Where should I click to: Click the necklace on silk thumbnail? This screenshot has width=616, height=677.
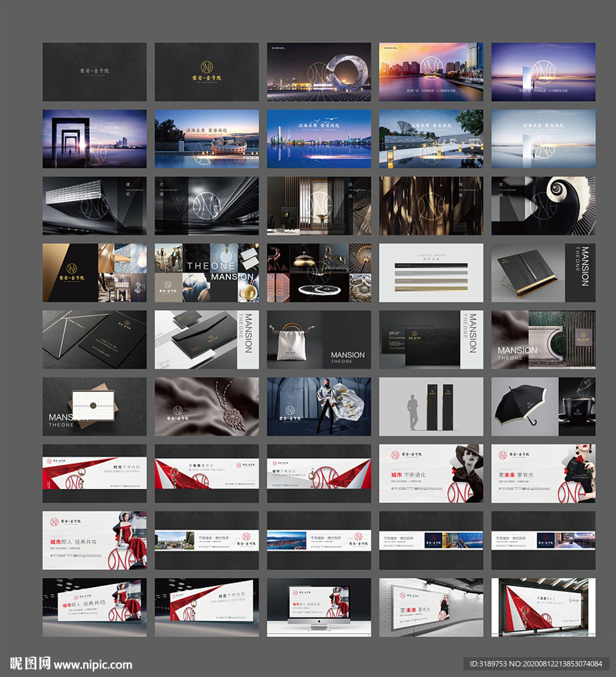(206, 407)
